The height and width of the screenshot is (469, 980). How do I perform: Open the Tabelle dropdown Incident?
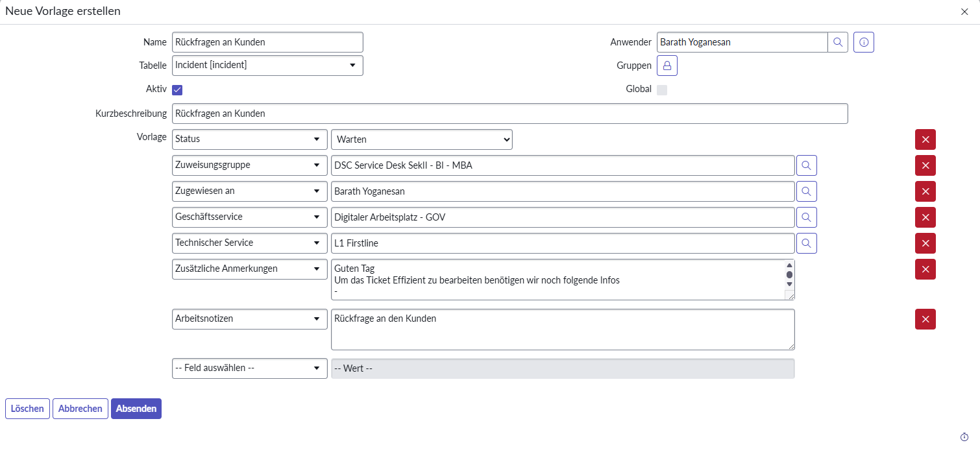[x=267, y=66]
